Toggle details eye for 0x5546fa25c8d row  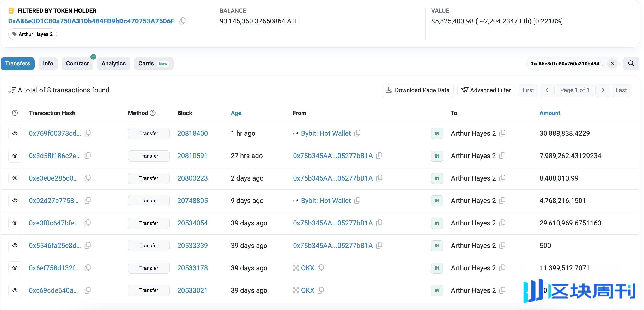15,246
